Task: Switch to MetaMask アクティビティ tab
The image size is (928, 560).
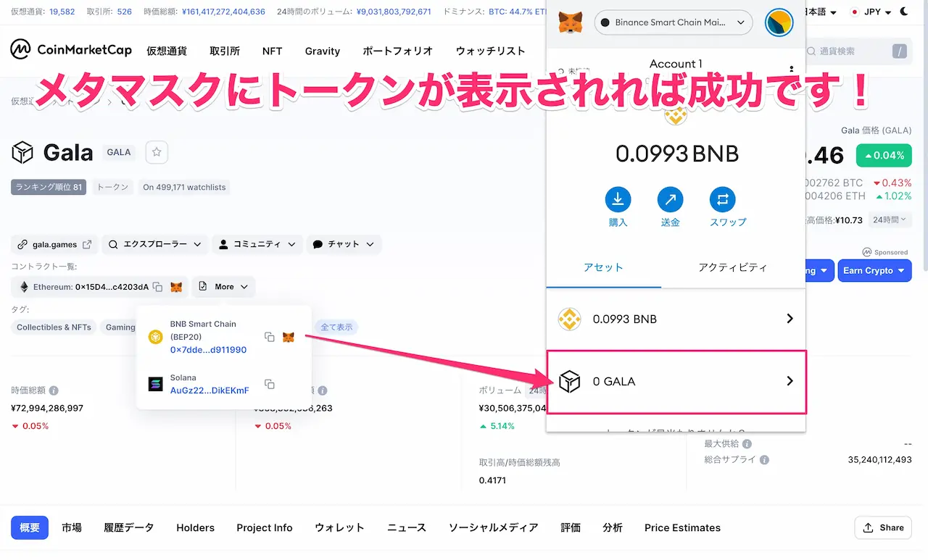Action: pos(733,267)
